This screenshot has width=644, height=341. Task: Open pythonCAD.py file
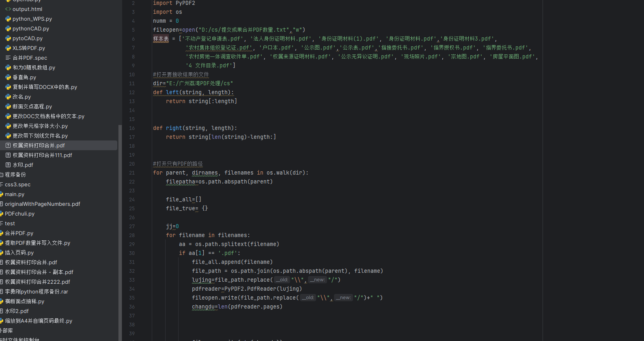click(x=31, y=28)
